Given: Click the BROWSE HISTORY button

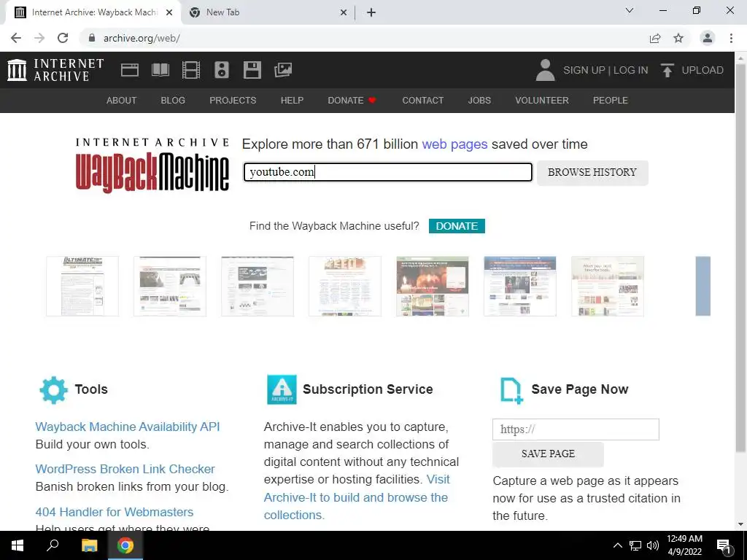Looking at the screenshot, I should click(x=592, y=173).
